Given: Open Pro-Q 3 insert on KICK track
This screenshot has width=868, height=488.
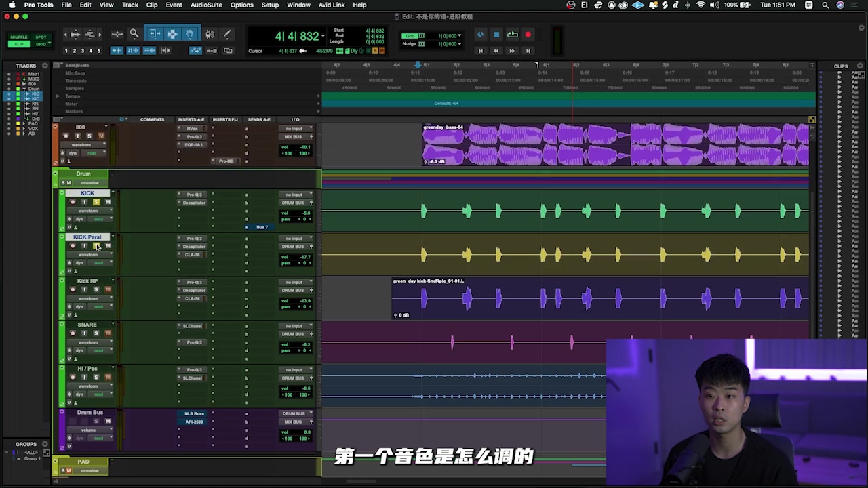Looking at the screenshot, I should (x=194, y=195).
